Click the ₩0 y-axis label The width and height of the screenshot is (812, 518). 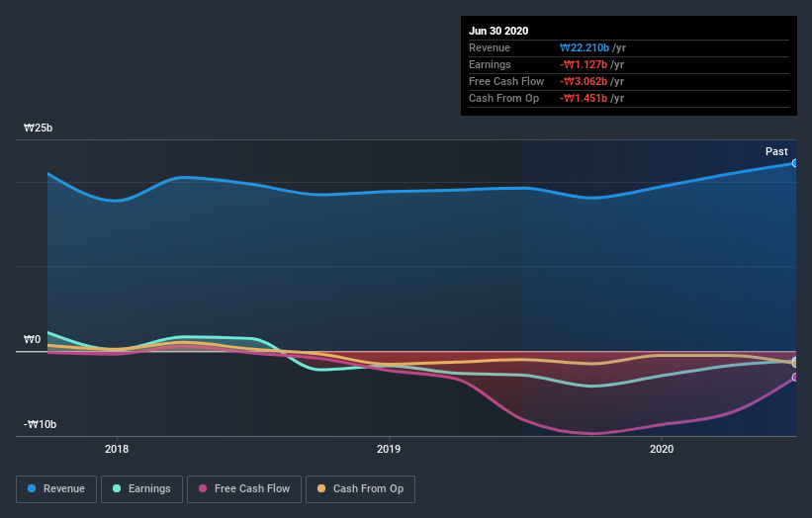tap(32, 339)
